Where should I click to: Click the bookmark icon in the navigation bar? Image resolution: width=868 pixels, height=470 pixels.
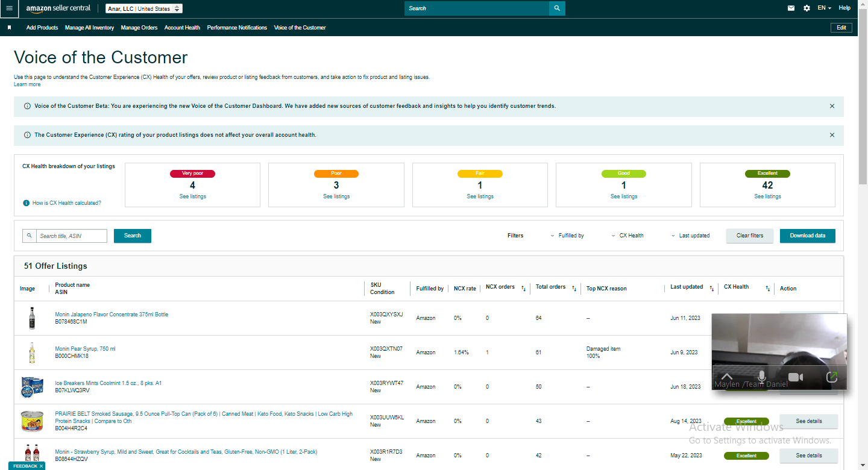9,28
